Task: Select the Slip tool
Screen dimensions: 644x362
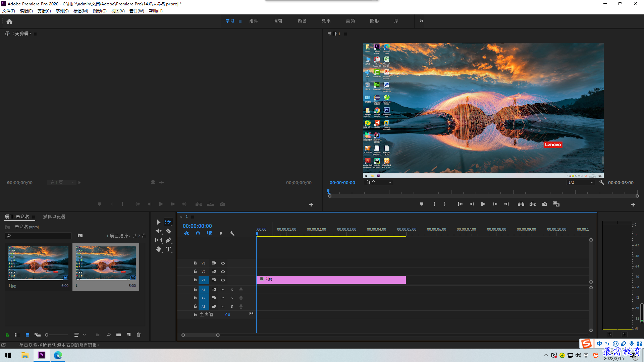Action: [x=159, y=240]
